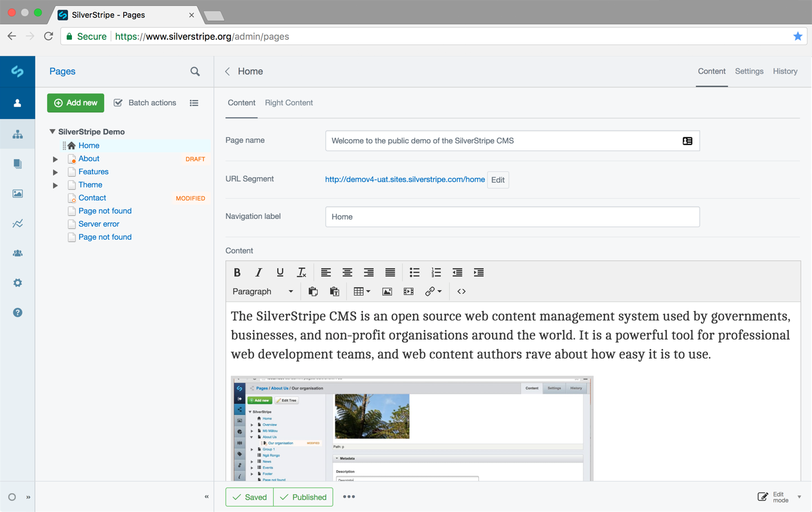812x512 pixels.
Task: Insert a bulleted list in editor
Action: [415, 272]
